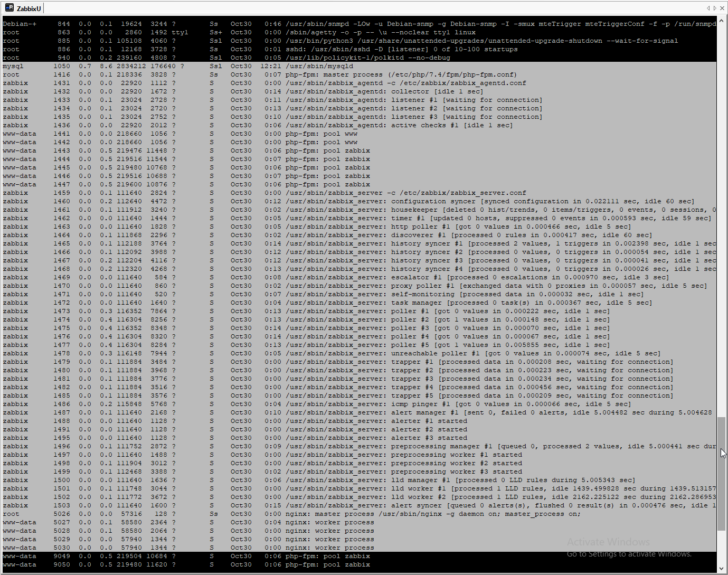Click 'preprocessing manager #1' process text
Screen dimensions: 728x575
pos(442,446)
